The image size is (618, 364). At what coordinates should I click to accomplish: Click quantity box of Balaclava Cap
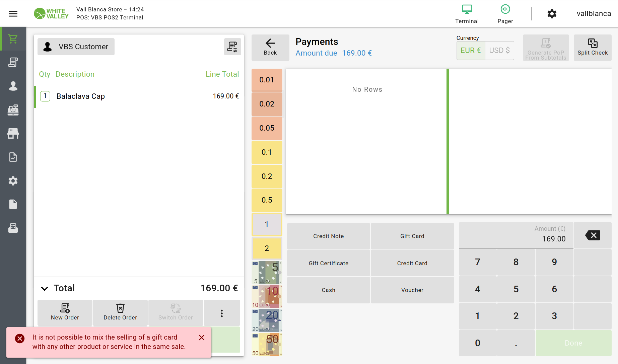click(45, 96)
